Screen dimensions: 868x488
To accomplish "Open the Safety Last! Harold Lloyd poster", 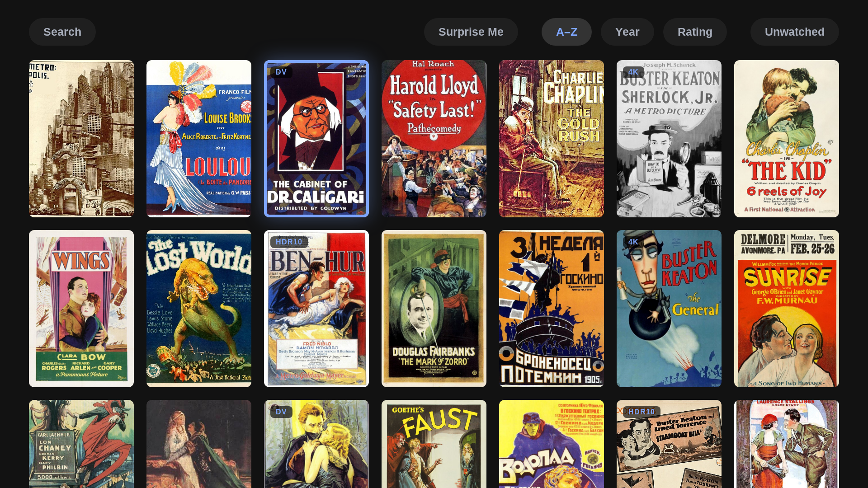I will [x=434, y=139].
